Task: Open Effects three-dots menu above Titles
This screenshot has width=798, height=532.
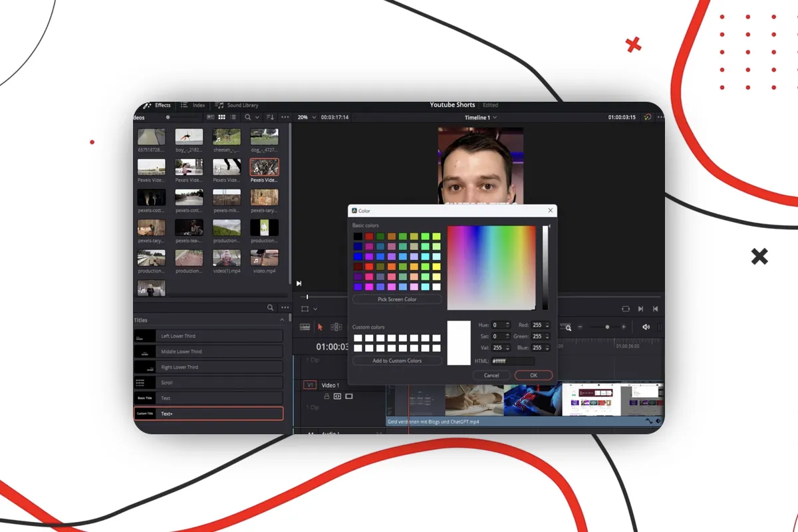Action: (285, 308)
